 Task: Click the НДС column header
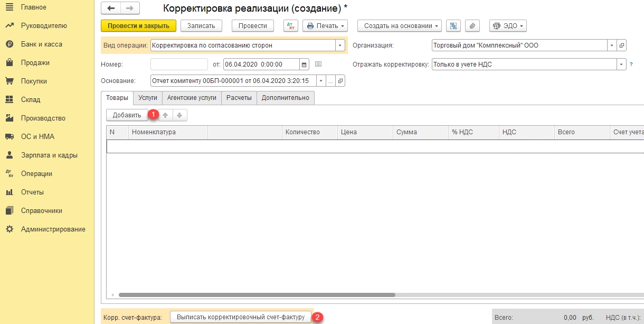coord(526,132)
